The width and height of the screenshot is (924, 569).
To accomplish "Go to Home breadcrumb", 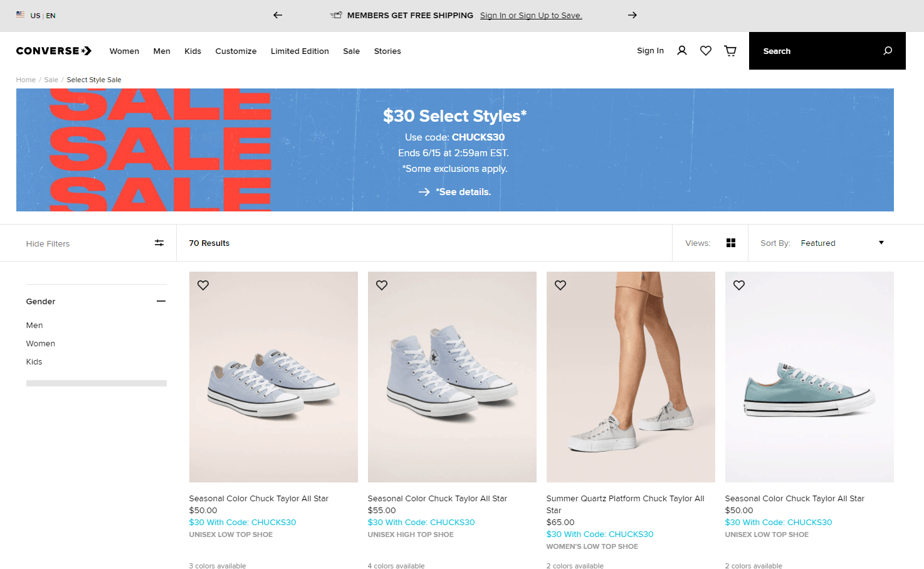I will click(x=26, y=80).
